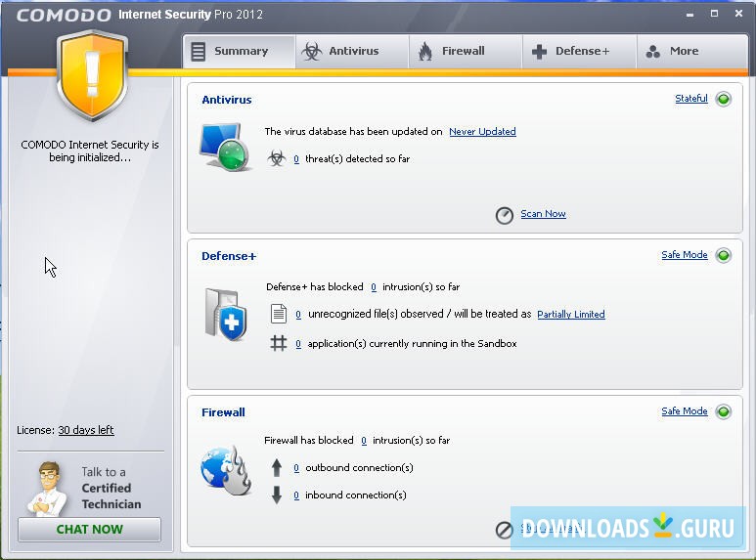Click the three-dots icon on More tab
The width and height of the screenshot is (756, 560).
[653, 52]
